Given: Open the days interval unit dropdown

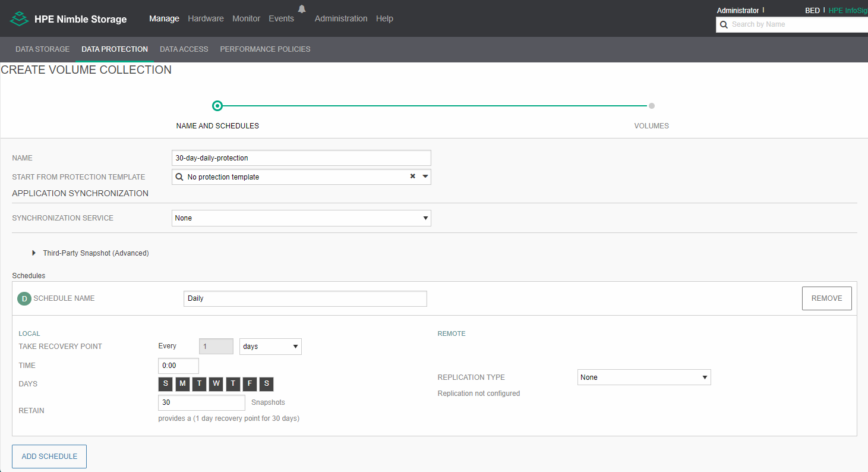Looking at the screenshot, I should click(270, 347).
